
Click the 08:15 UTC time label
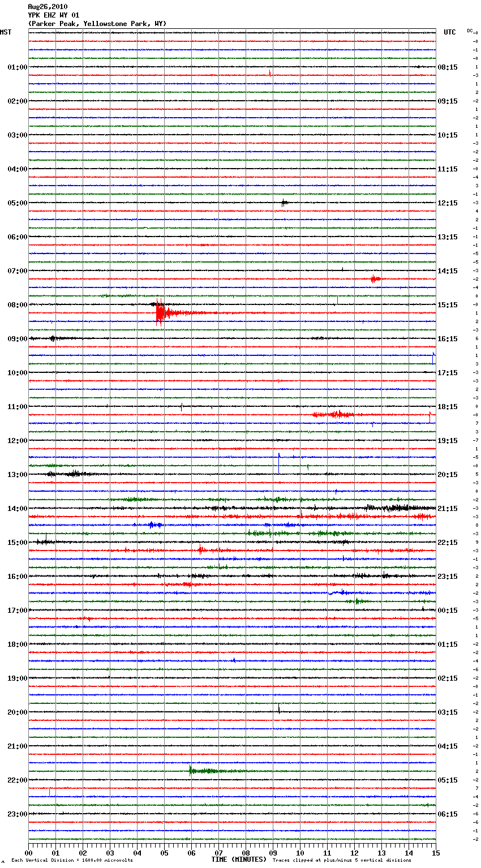click(x=448, y=67)
